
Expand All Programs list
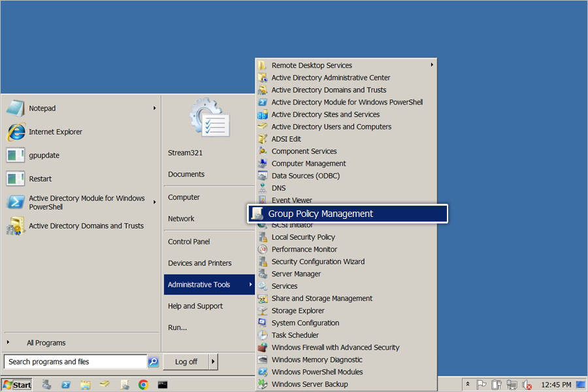pyautogui.click(x=46, y=342)
